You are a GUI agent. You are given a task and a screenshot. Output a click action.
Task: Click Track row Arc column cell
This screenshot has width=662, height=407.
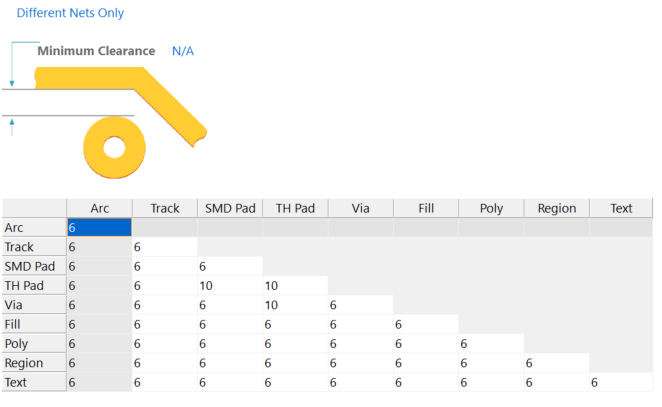click(x=99, y=247)
